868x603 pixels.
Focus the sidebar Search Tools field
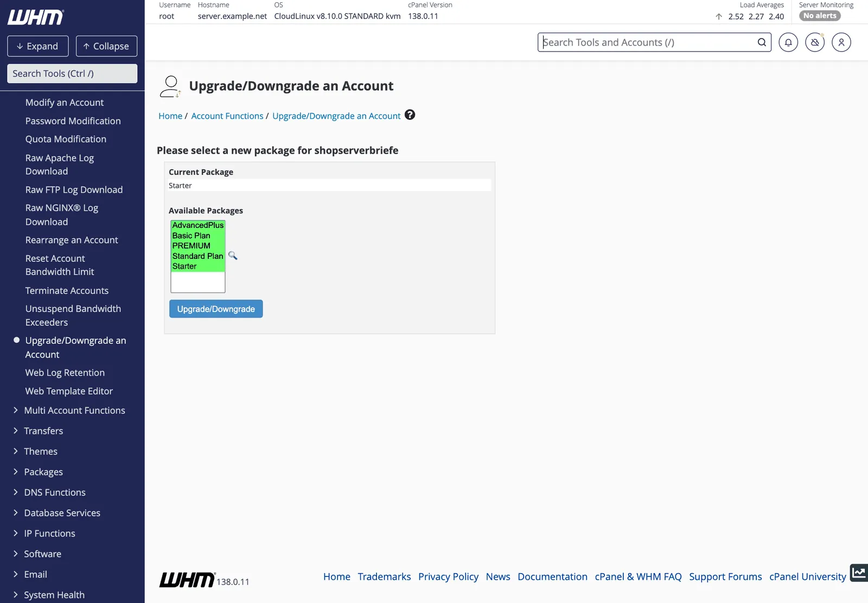(x=72, y=74)
